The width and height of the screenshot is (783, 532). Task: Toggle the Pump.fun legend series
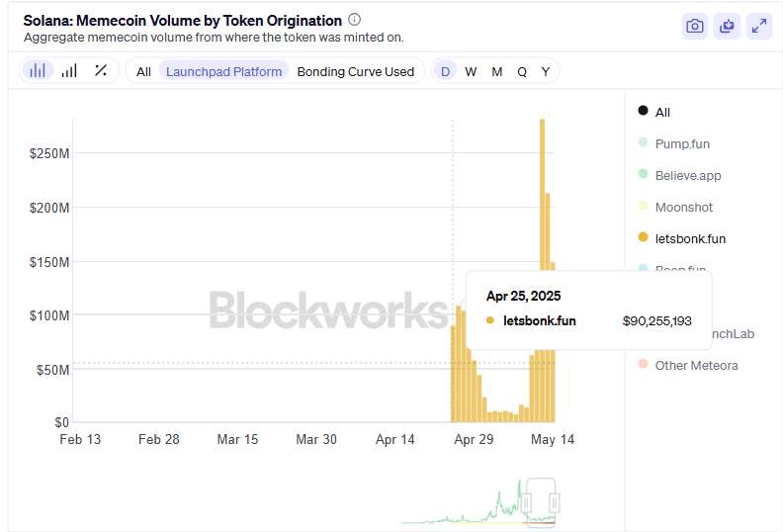tap(681, 144)
